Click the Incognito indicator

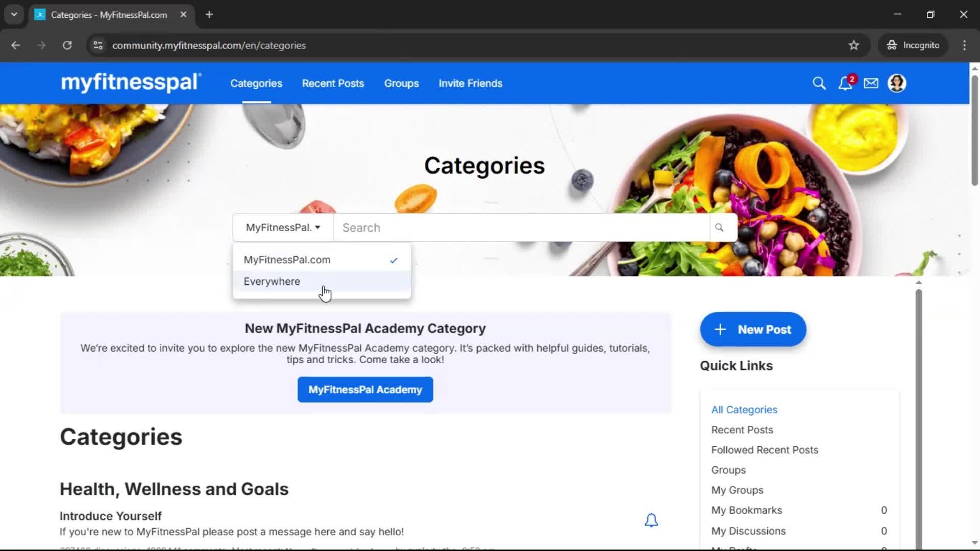tap(913, 45)
